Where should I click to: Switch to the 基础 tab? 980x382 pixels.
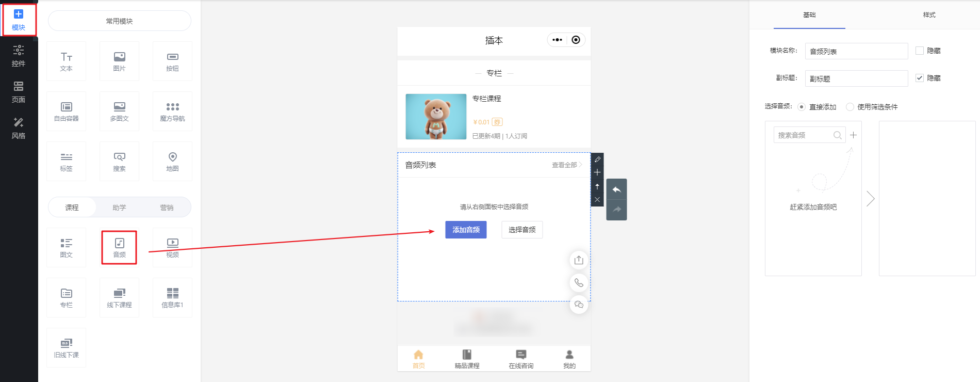809,15
